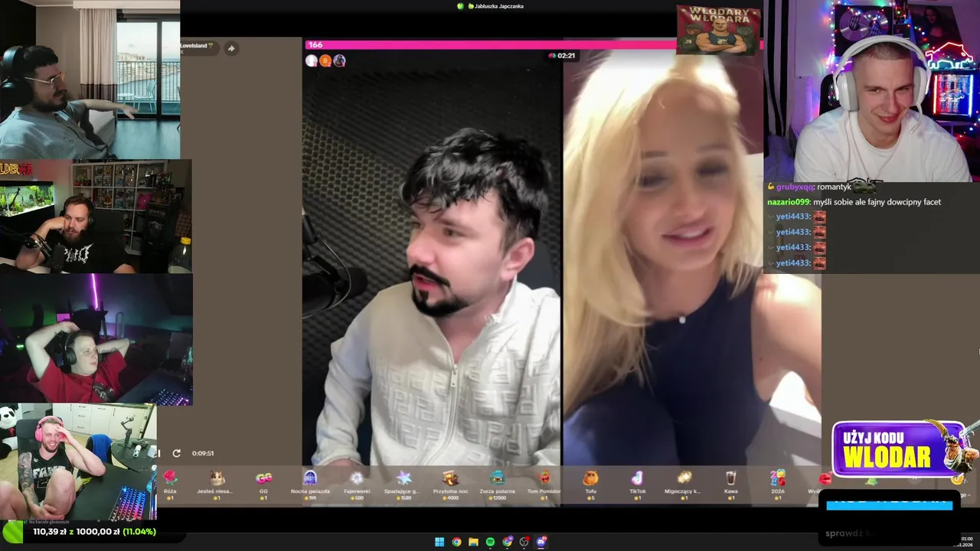
Task: Click the LoveIsland profile label
Action: tap(197, 47)
